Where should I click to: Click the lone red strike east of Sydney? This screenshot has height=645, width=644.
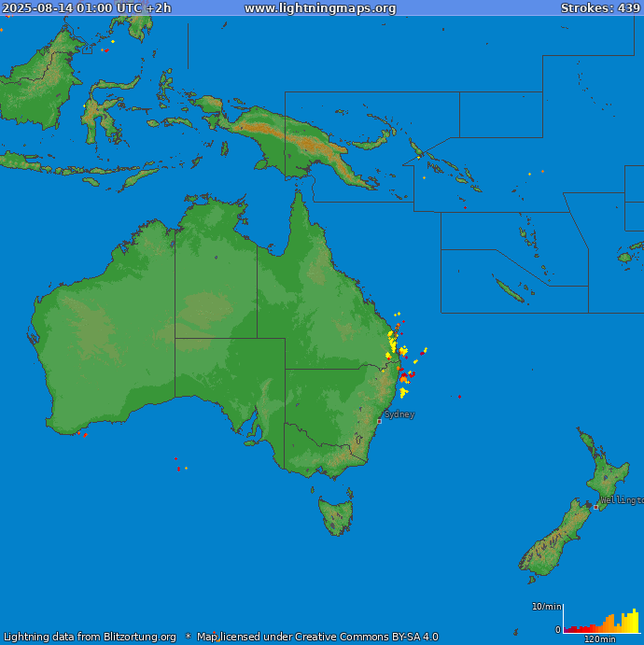[x=459, y=397]
